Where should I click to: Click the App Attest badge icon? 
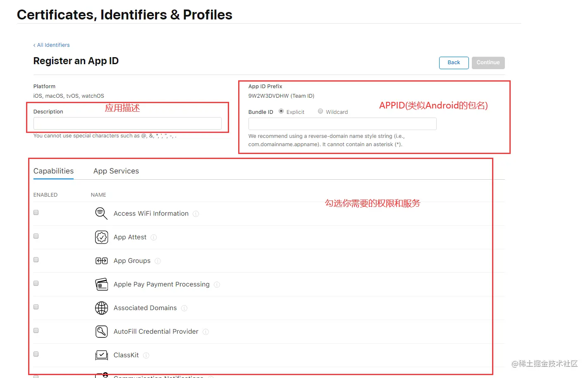click(101, 237)
